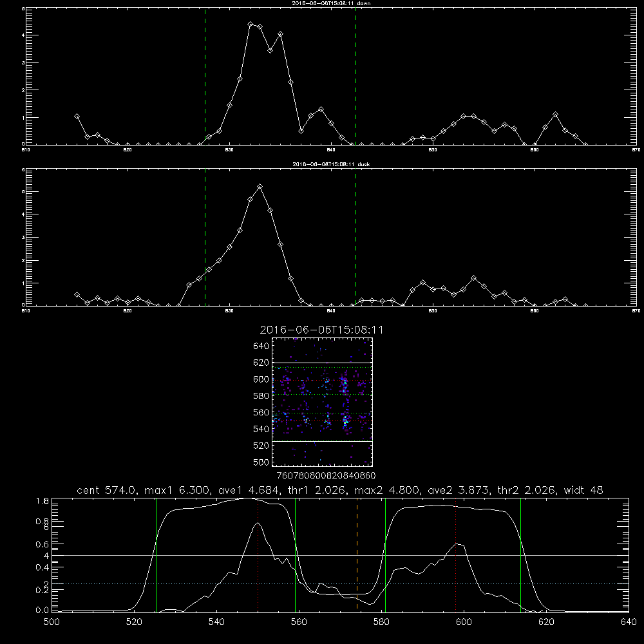Click the 520 label on the bottom plot x-axis

click(134, 622)
